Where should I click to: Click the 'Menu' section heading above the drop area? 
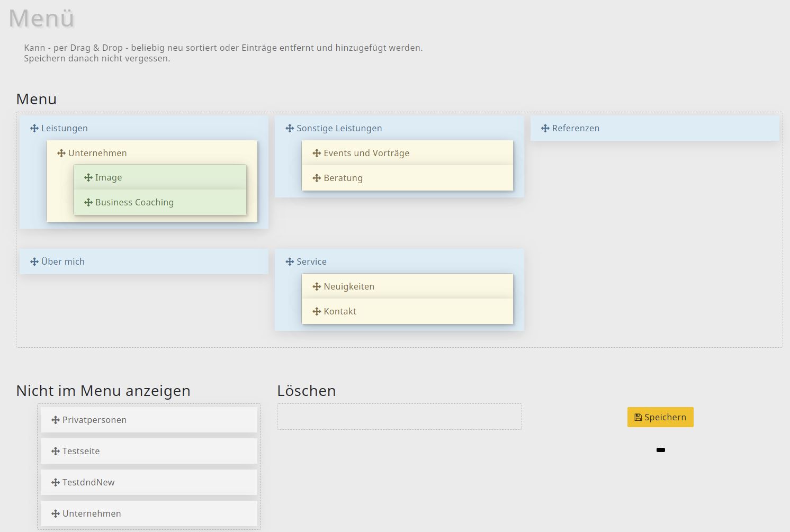tap(37, 99)
